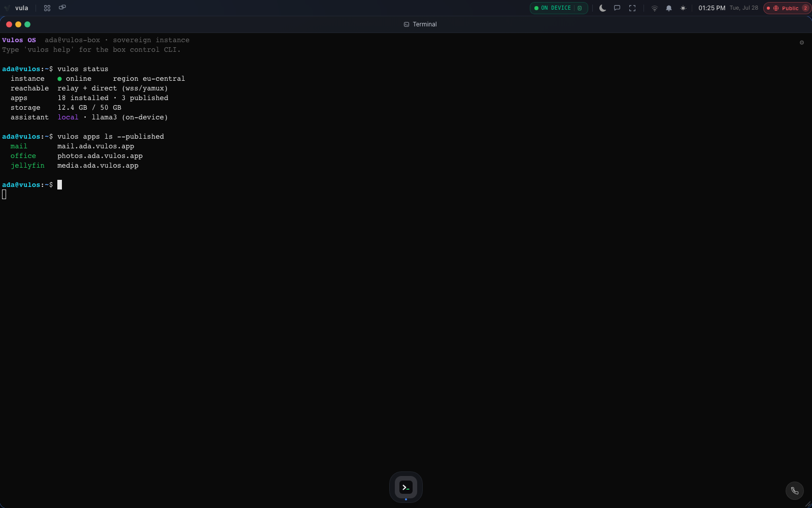Viewport: 812px width, 508px height.
Task: Click the overlapping windows icon in top bar
Action: tap(62, 8)
